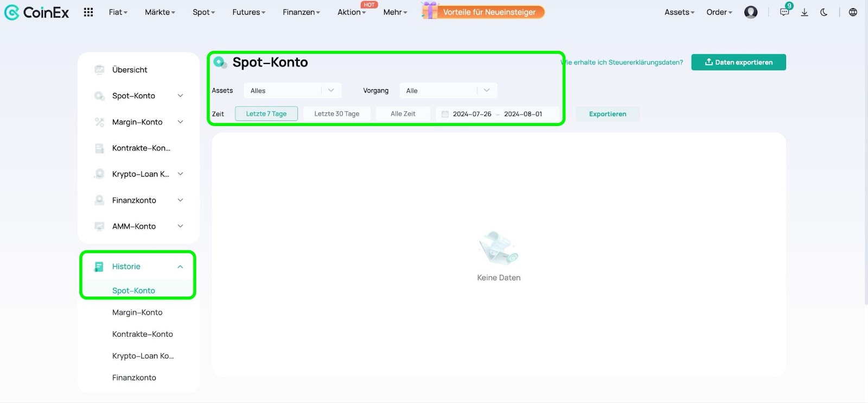868x403 pixels.
Task: Open the Mehr menu
Action: click(x=395, y=12)
